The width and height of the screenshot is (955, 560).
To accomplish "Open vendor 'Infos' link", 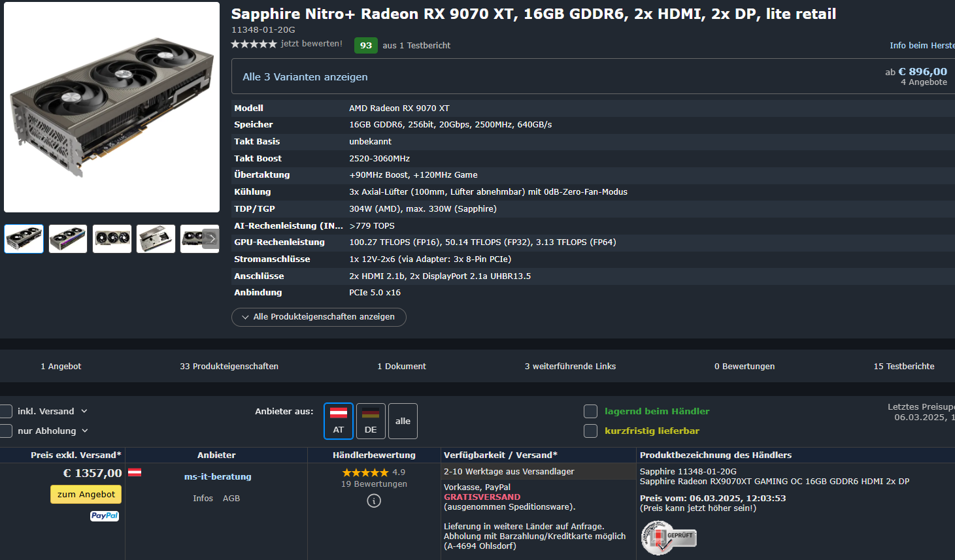I will point(203,499).
